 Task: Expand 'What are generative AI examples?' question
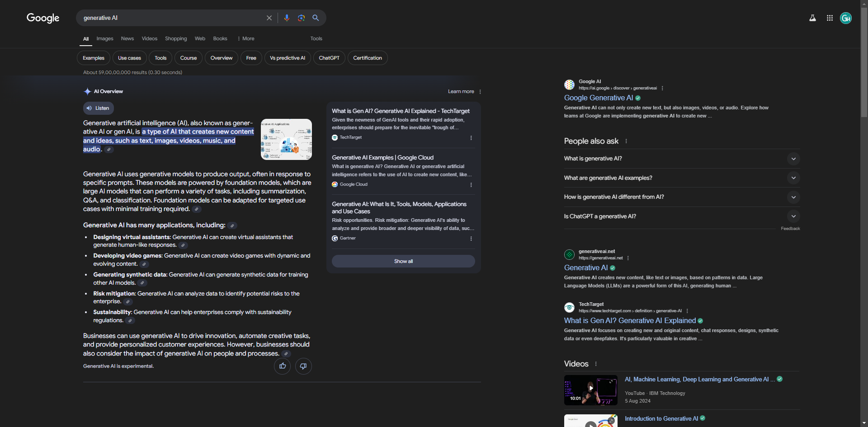(x=682, y=178)
